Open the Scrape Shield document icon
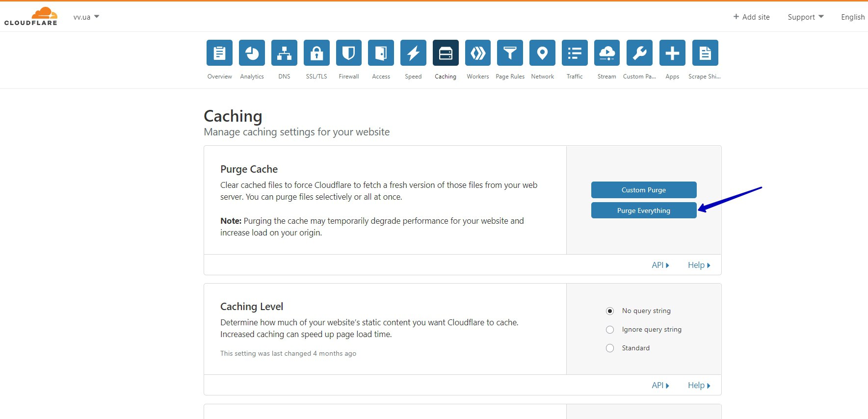Image resolution: width=868 pixels, height=419 pixels. 705,52
